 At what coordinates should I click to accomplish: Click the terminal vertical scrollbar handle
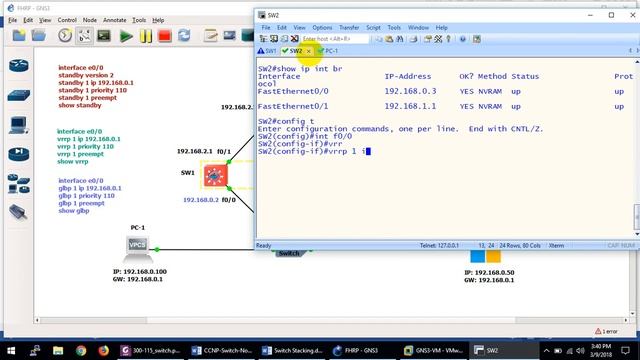pos(636,217)
